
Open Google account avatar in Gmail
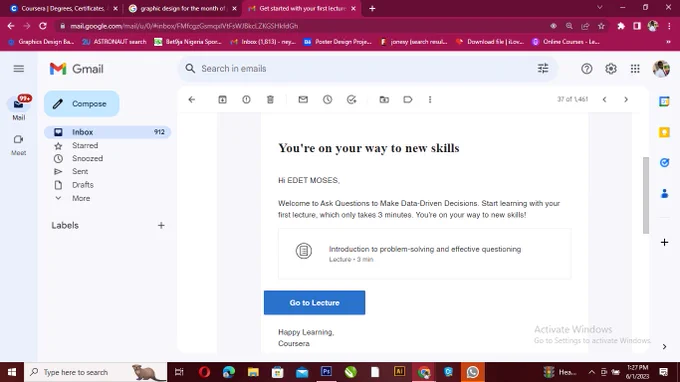click(661, 69)
